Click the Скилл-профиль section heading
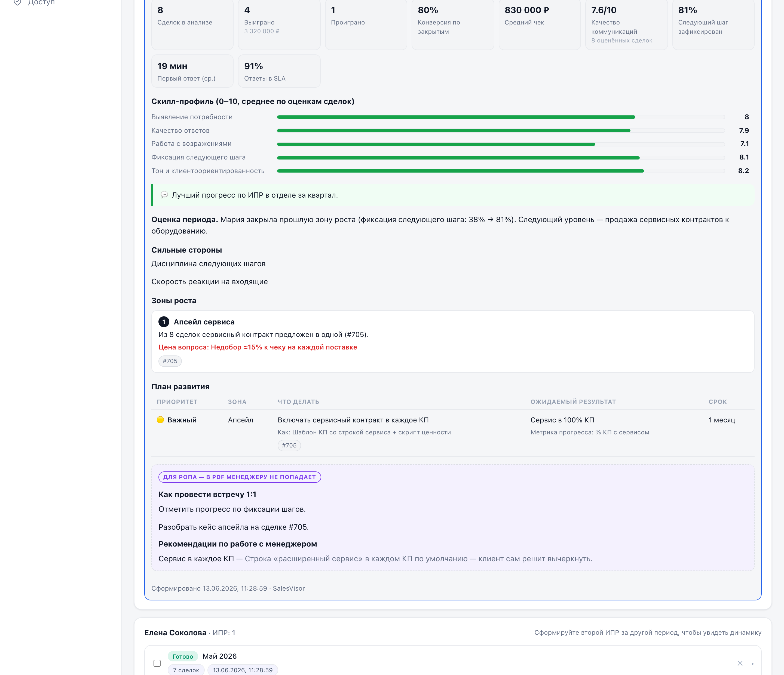This screenshot has width=784, height=675. coord(253,102)
